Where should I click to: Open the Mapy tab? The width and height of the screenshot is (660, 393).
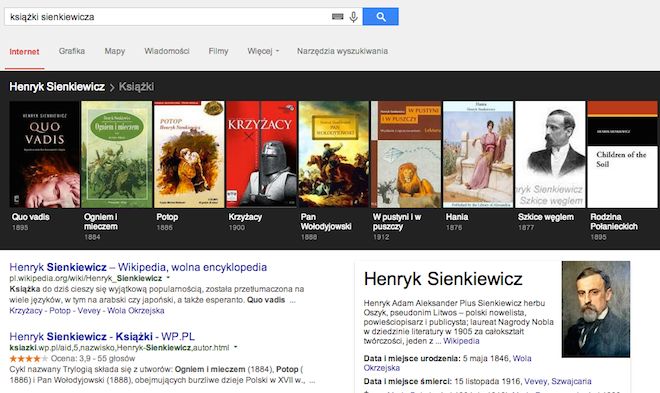pyautogui.click(x=114, y=51)
